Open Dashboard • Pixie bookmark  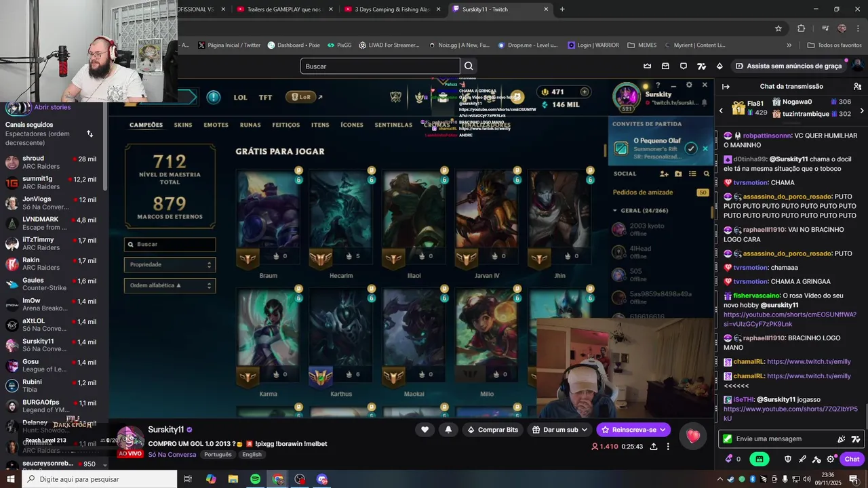point(294,45)
